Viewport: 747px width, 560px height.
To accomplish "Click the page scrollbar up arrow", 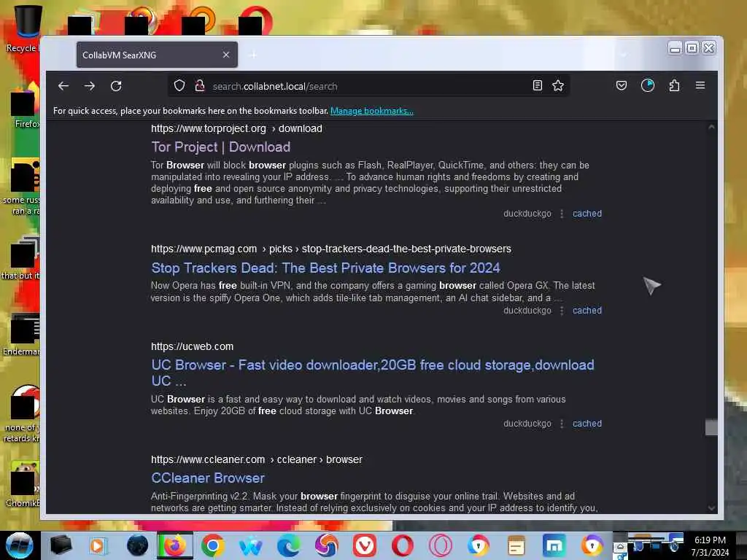I will click(x=711, y=127).
